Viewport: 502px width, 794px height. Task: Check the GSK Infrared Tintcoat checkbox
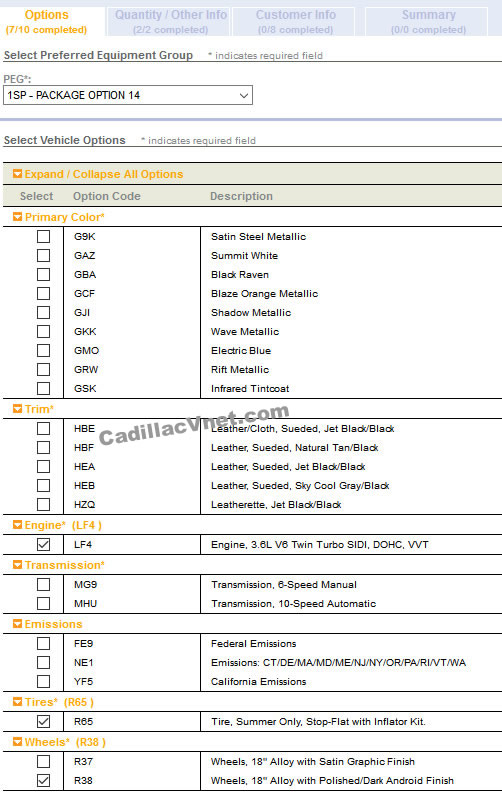44,388
